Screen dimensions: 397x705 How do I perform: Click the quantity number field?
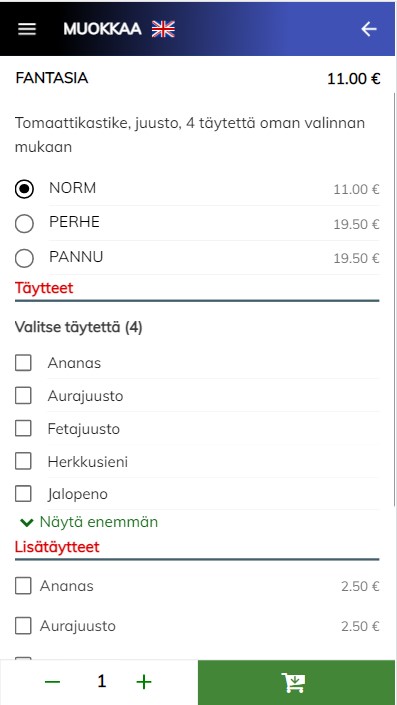coord(102,682)
